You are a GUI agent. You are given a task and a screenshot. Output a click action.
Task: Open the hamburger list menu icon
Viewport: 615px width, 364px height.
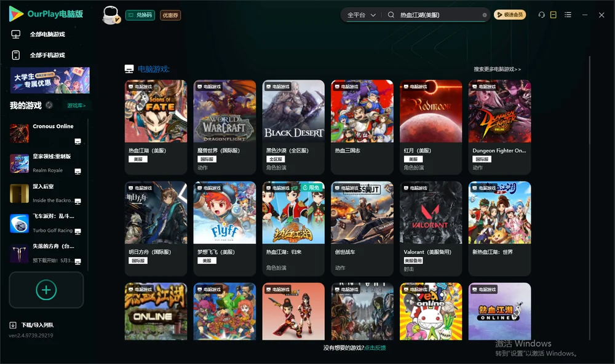pyautogui.click(x=568, y=15)
